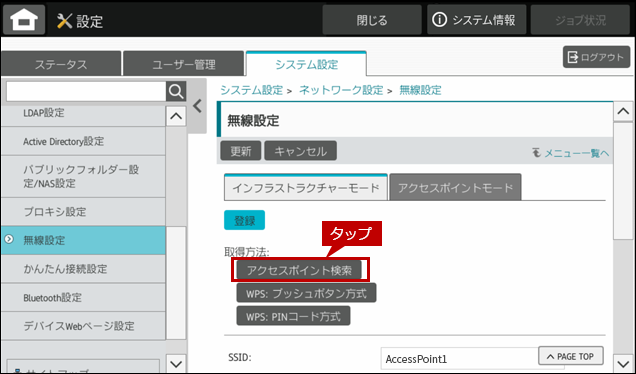Screen dimensions: 636x374
Task: Switch to the ユーザー管理 tab
Action: pos(184,64)
